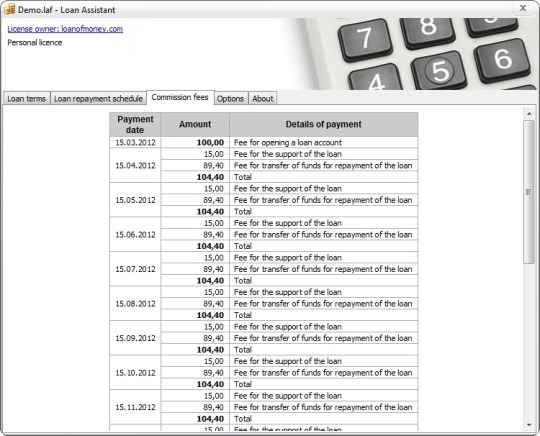This screenshot has height=436, width=540.
Task: Click the 100,00 amount cell
Action: 195,143
